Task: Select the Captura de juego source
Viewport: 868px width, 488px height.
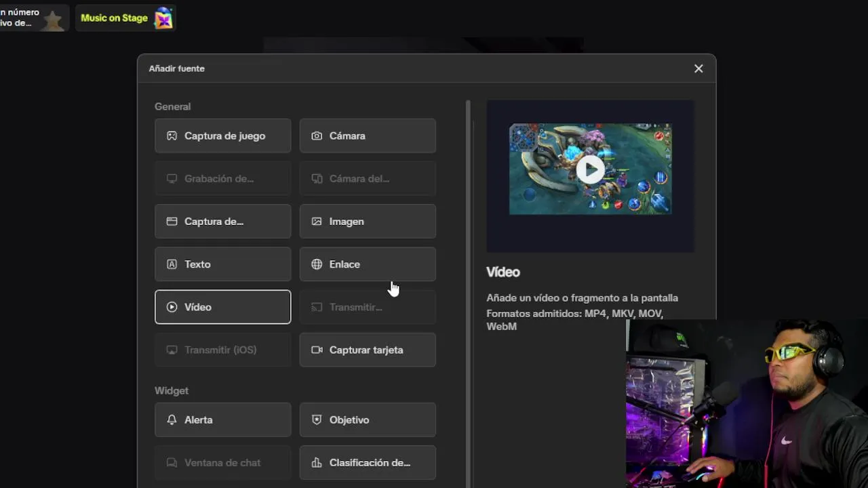Action: coord(222,136)
